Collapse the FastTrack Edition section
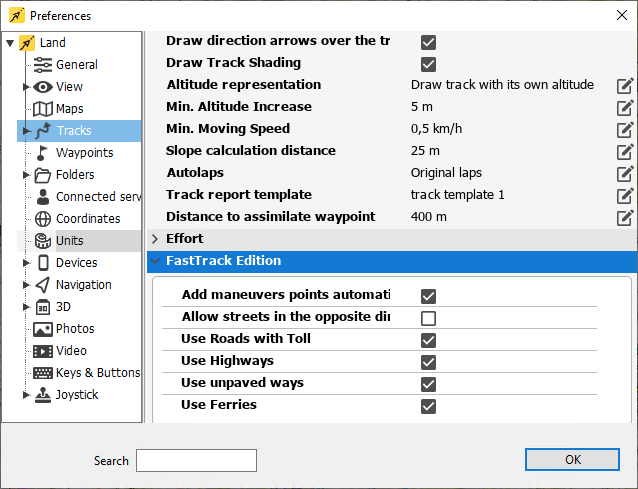 tap(155, 261)
